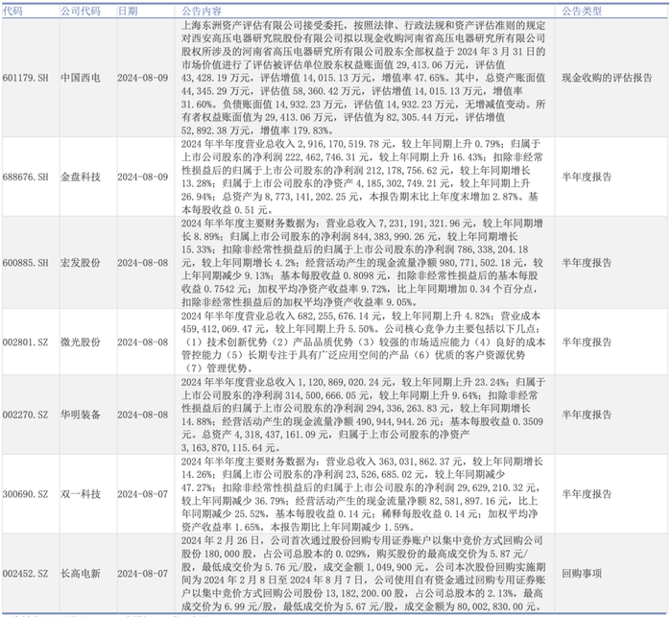Select stock code 688676.SH
Screen dimensions: 672x617
point(26,177)
